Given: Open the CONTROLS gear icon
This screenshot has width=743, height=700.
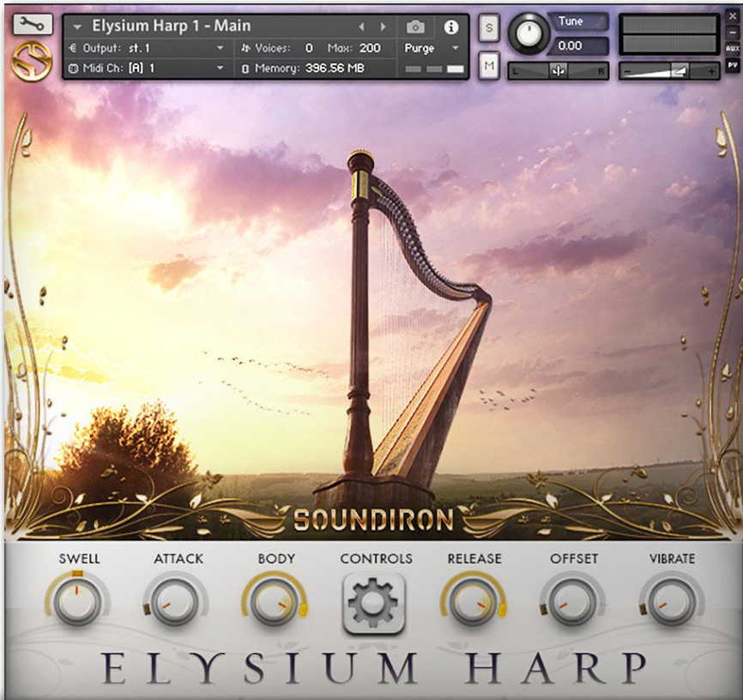Looking at the screenshot, I should tap(375, 603).
